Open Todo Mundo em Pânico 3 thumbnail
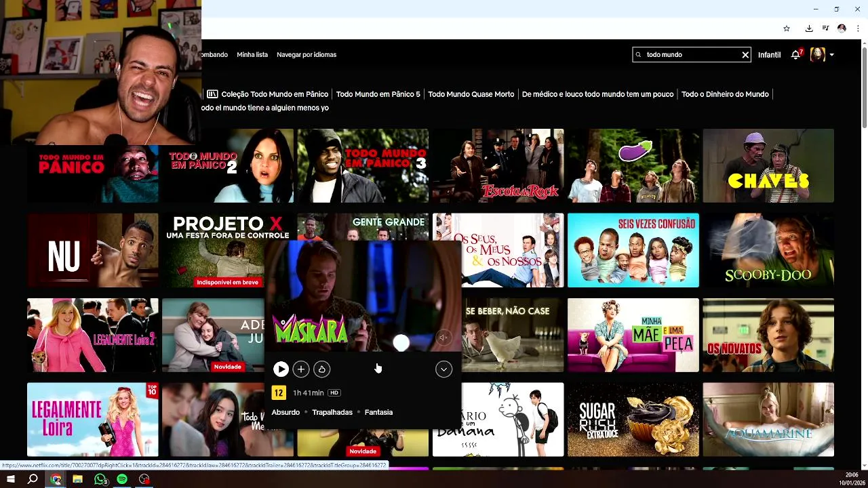Image resolution: width=868 pixels, height=488 pixels. pos(363,165)
